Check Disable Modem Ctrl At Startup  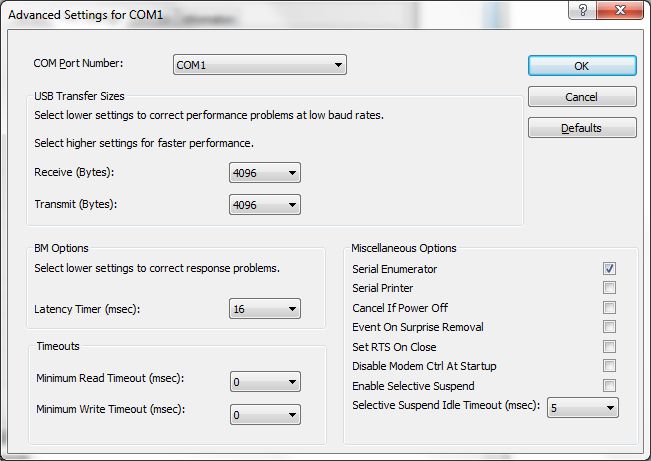click(x=609, y=365)
